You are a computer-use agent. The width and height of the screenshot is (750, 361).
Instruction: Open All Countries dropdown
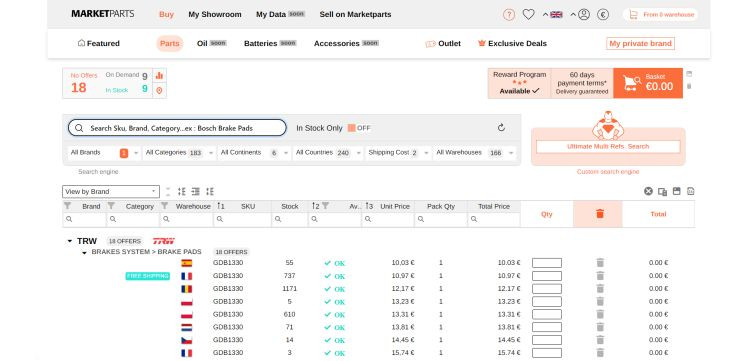[329, 153]
